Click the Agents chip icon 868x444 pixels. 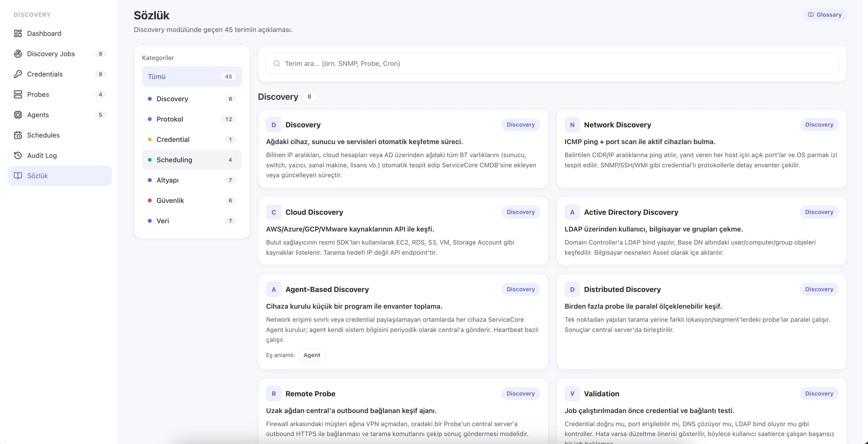point(18,115)
